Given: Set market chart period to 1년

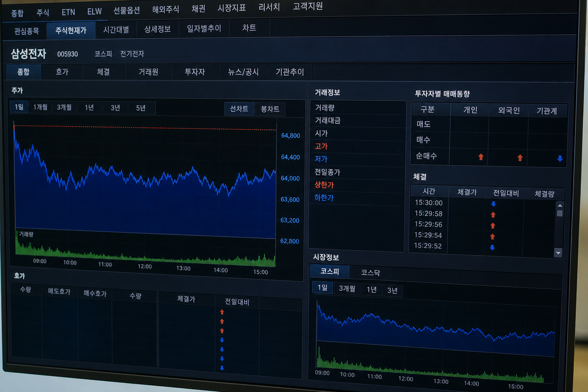Looking at the screenshot, I should 372,289.
